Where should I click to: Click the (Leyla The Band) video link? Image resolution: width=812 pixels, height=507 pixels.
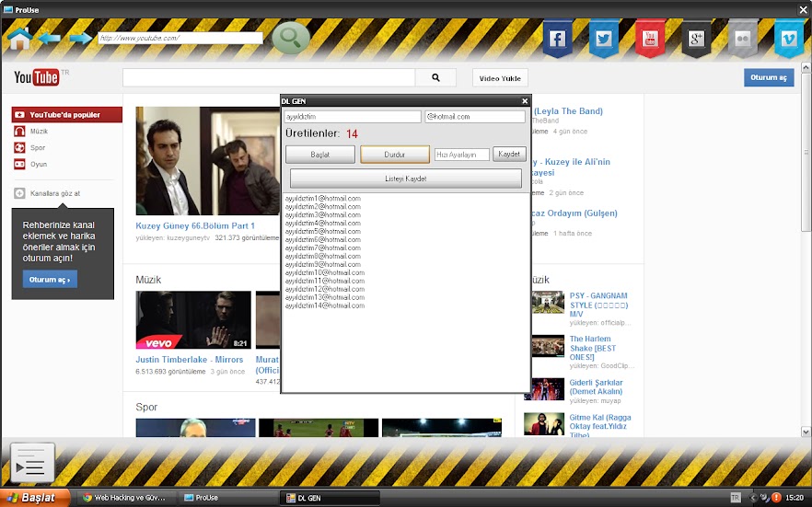(x=568, y=110)
